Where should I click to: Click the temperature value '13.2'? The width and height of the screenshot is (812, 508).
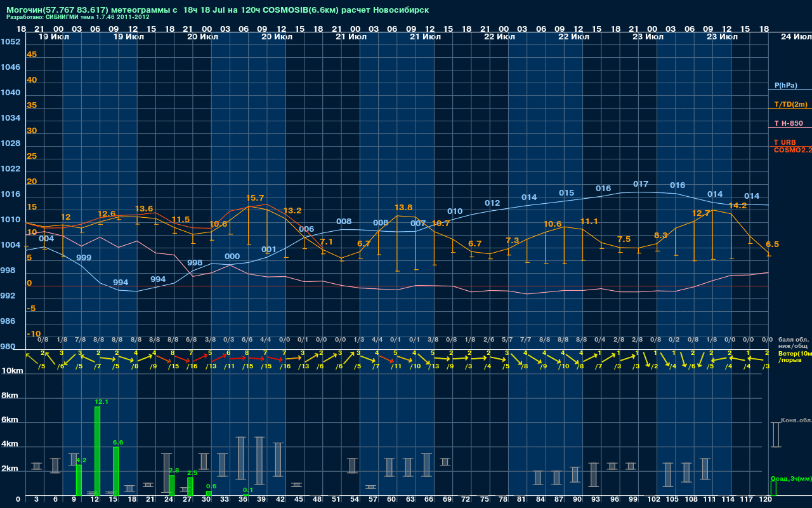coord(292,211)
